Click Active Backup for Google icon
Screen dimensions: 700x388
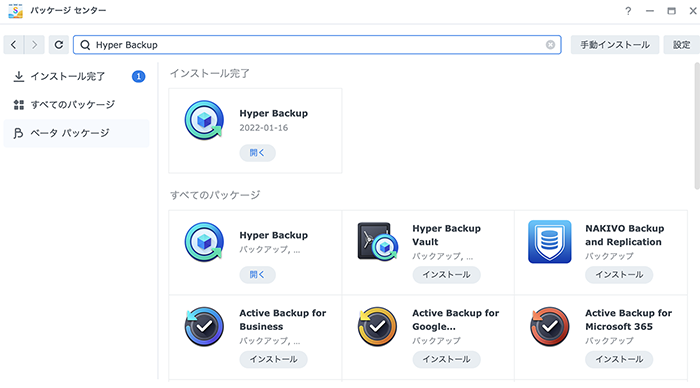pos(377,326)
